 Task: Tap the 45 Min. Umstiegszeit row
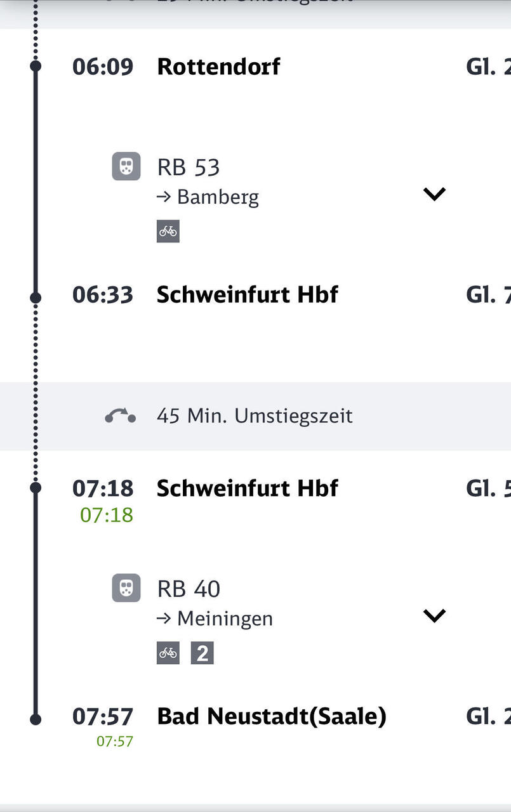255,416
